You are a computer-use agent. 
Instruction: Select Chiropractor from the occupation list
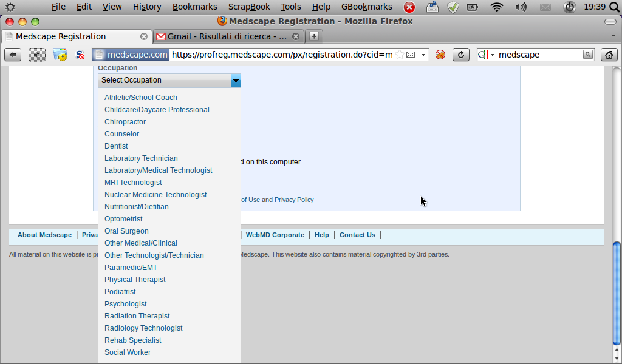click(x=125, y=122)
